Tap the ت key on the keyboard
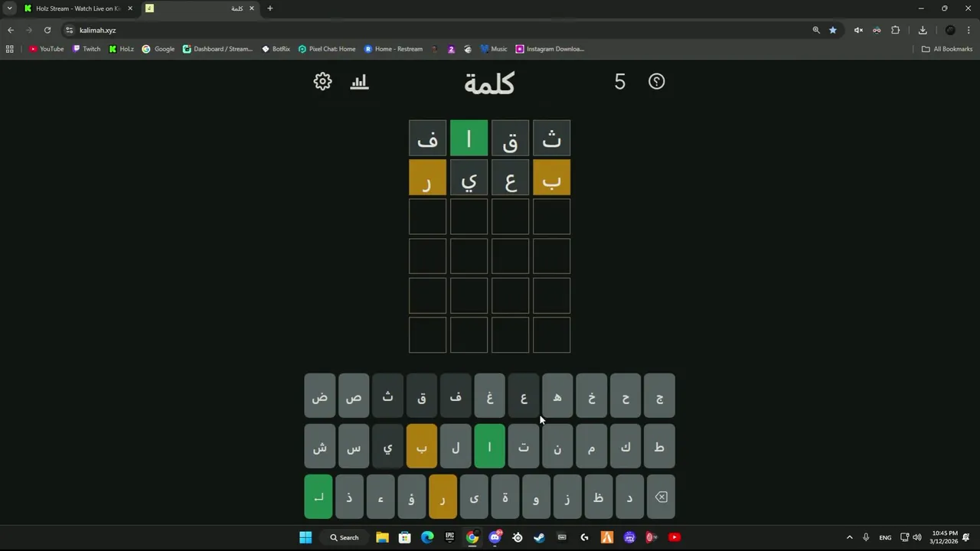 click(x=524, y=446)
